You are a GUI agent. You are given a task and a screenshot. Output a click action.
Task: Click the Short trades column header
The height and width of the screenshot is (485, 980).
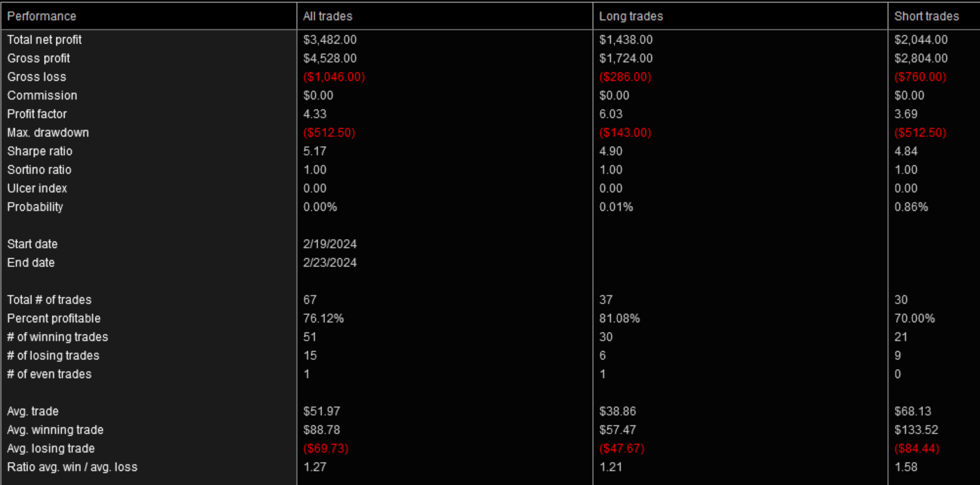(x=926, y=16)
